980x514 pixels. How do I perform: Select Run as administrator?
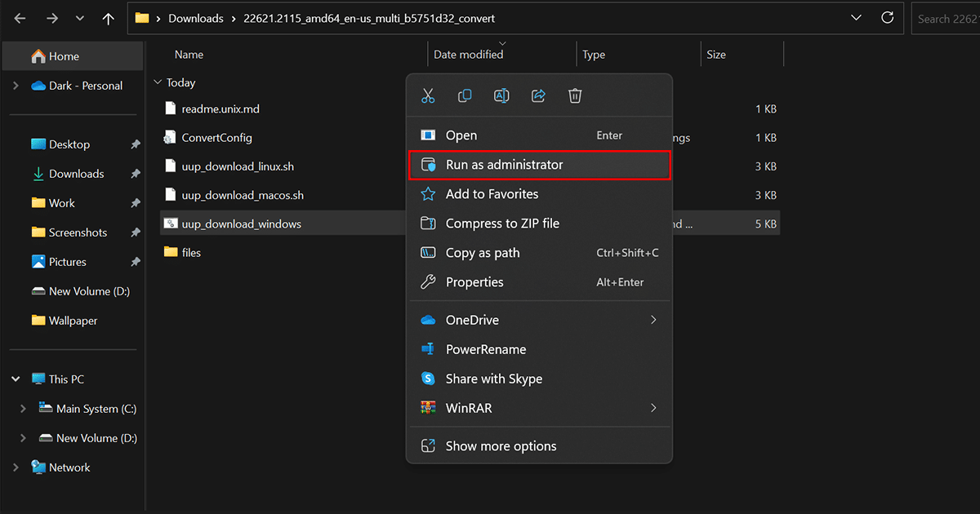click(504, 165)
